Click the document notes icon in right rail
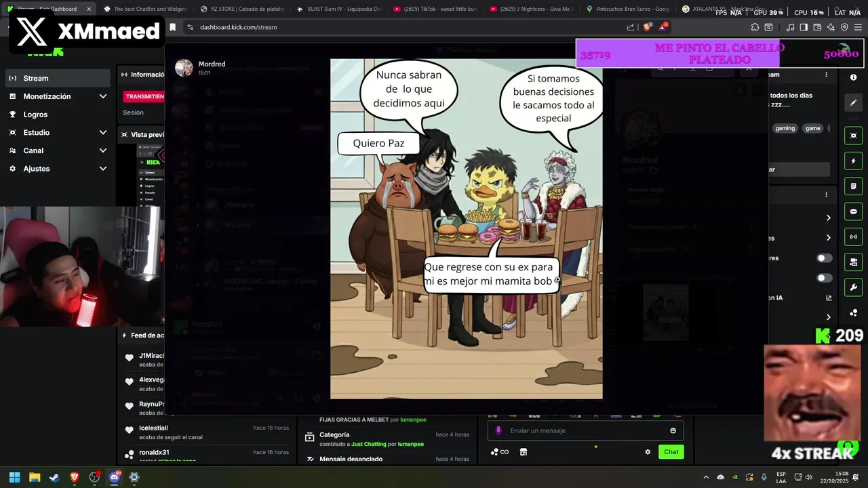The height and width of the screenshot is (488, 868). point(853,186)
